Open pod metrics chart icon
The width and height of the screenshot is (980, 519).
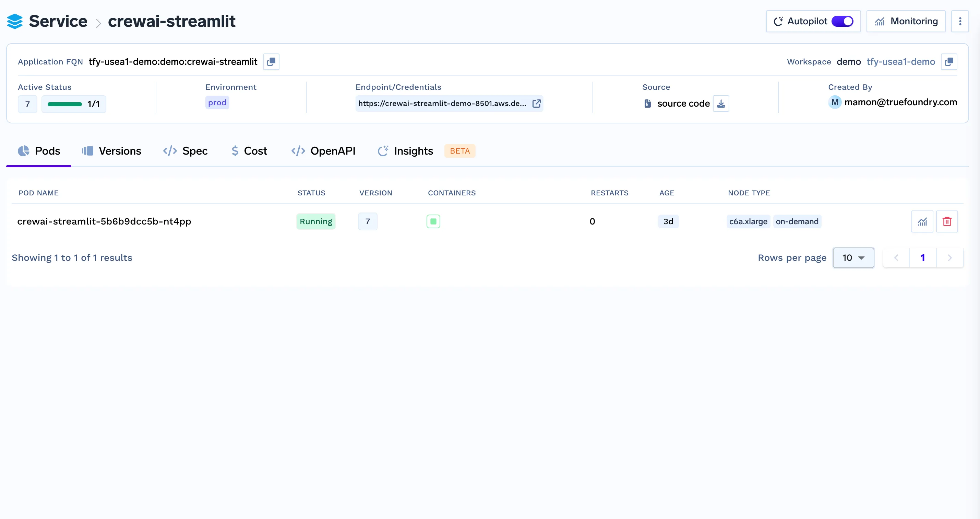(922, 221)
